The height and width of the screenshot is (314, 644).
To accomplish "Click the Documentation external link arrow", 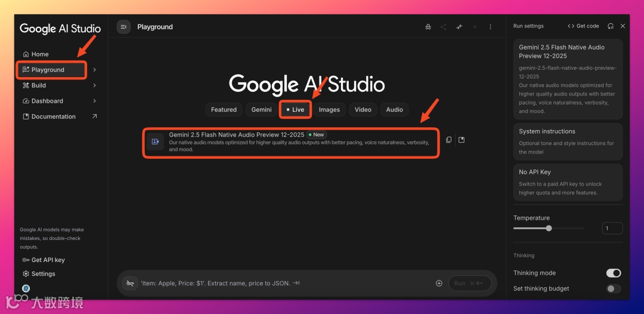I will click(x=94, y=117).
